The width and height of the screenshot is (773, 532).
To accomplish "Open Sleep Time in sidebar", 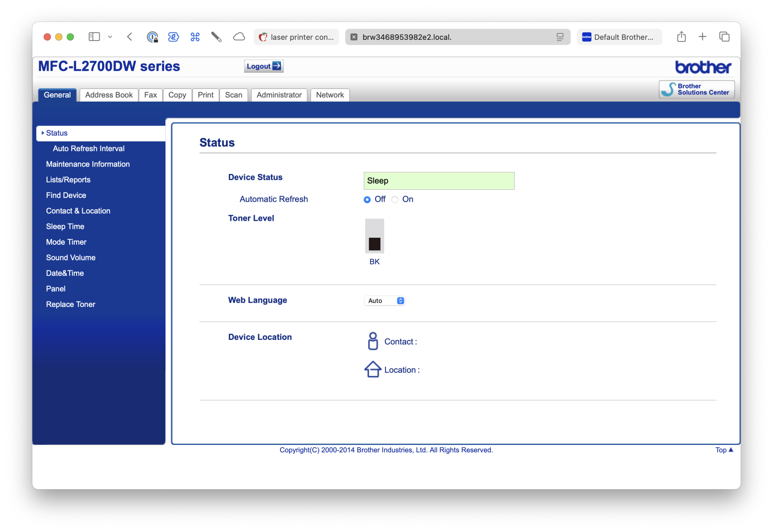I will coord(65,227).
